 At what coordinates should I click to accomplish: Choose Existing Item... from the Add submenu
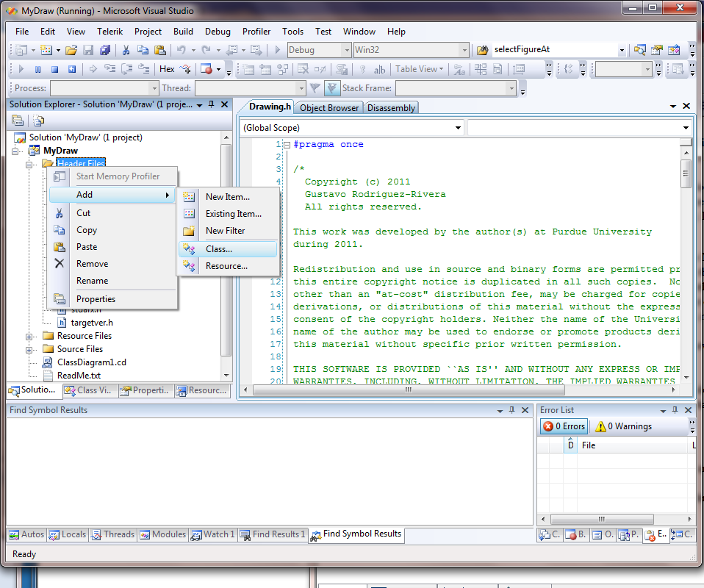pyautogui.click(x=228, y=214)
